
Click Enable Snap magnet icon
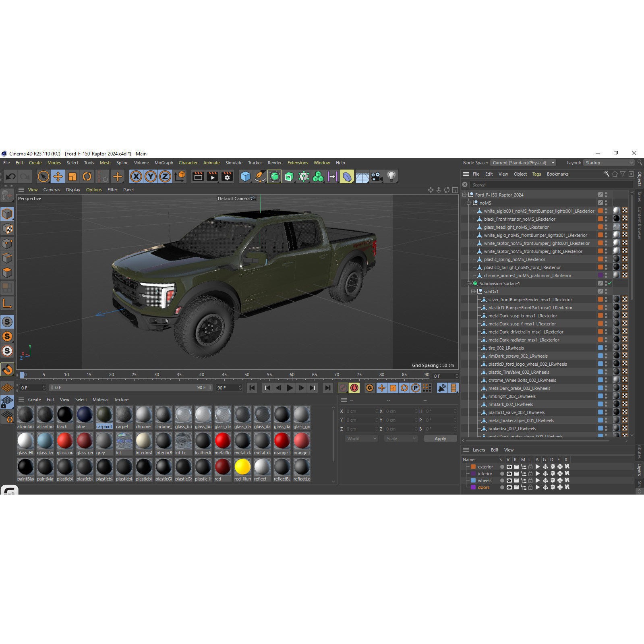[7, 369]
